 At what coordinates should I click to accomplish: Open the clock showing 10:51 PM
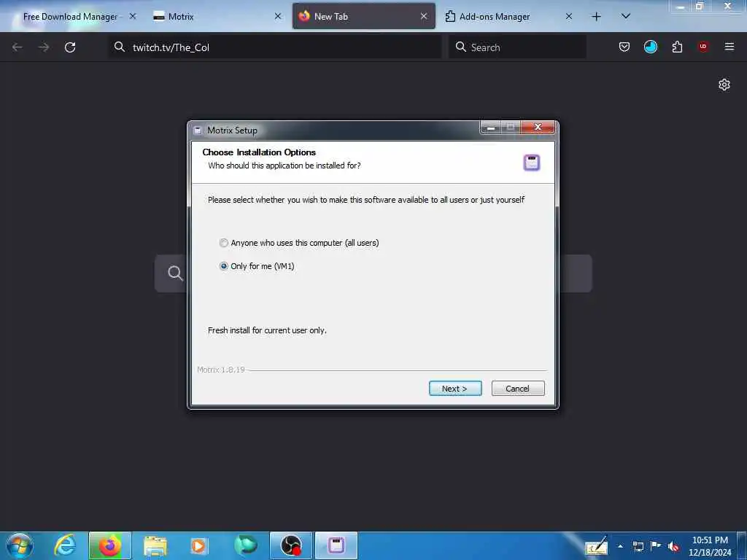coord(710,546)
